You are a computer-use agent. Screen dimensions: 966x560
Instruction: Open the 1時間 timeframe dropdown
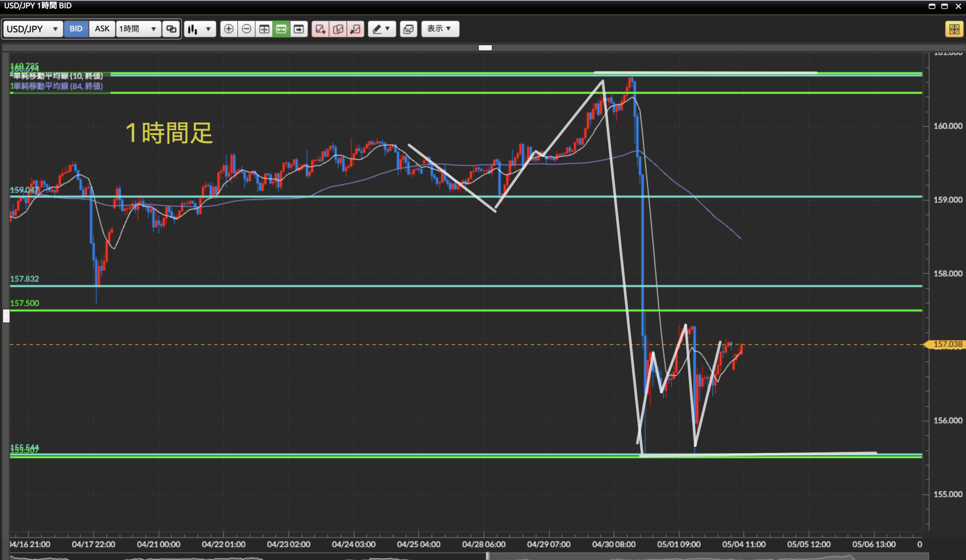138,29
